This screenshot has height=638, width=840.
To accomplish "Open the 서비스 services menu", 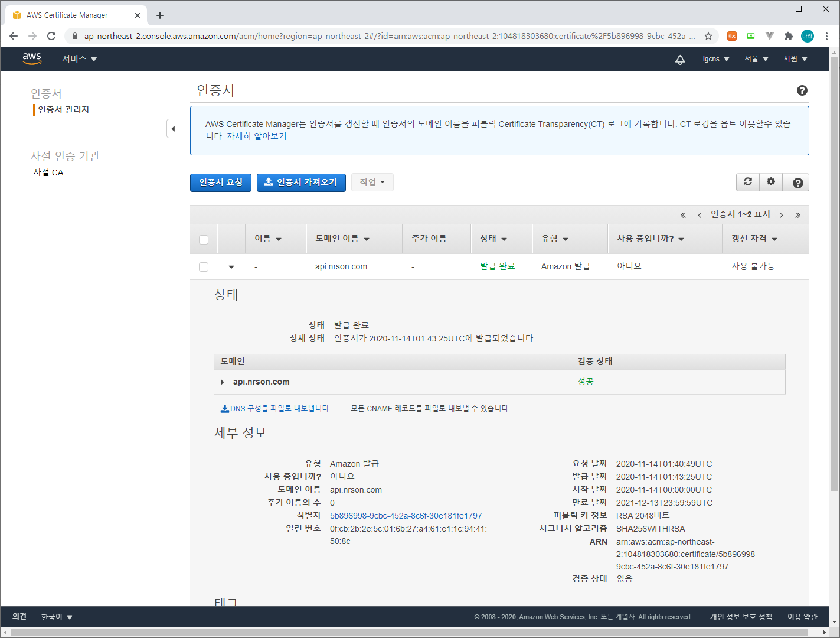I will point(80,59).
